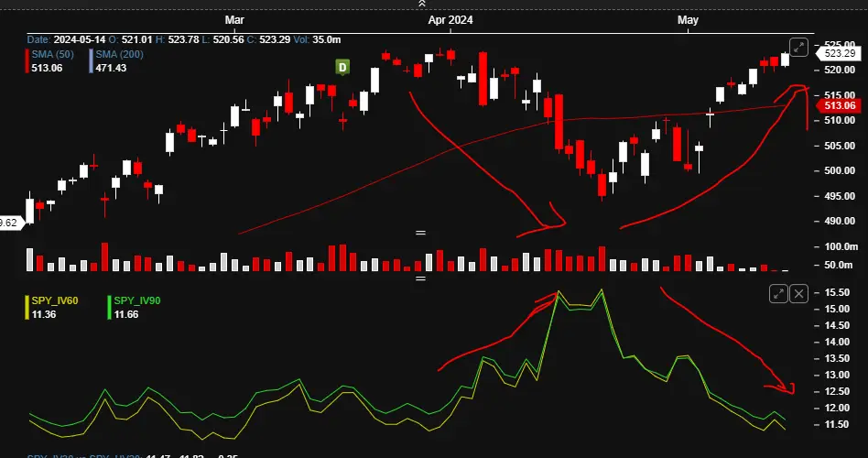Click the Apr 2024 label on the time axis

coord(450,20)
